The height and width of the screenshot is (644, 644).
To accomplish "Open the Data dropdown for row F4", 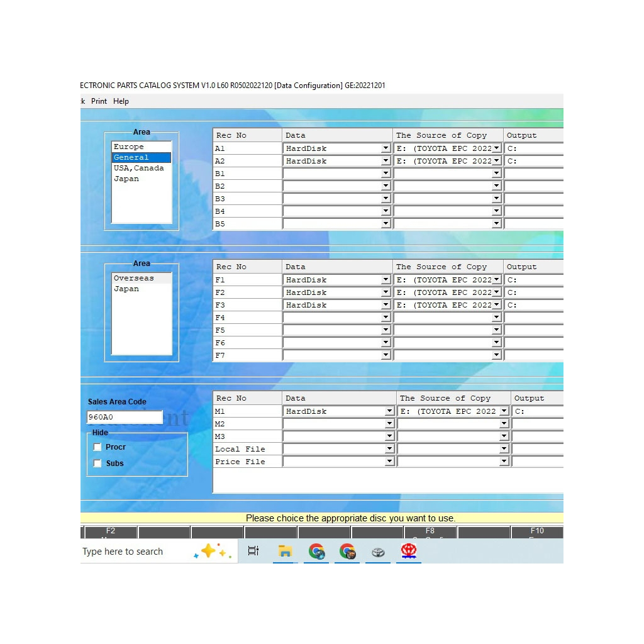I will pyautogui.click(x=386, y=318).
